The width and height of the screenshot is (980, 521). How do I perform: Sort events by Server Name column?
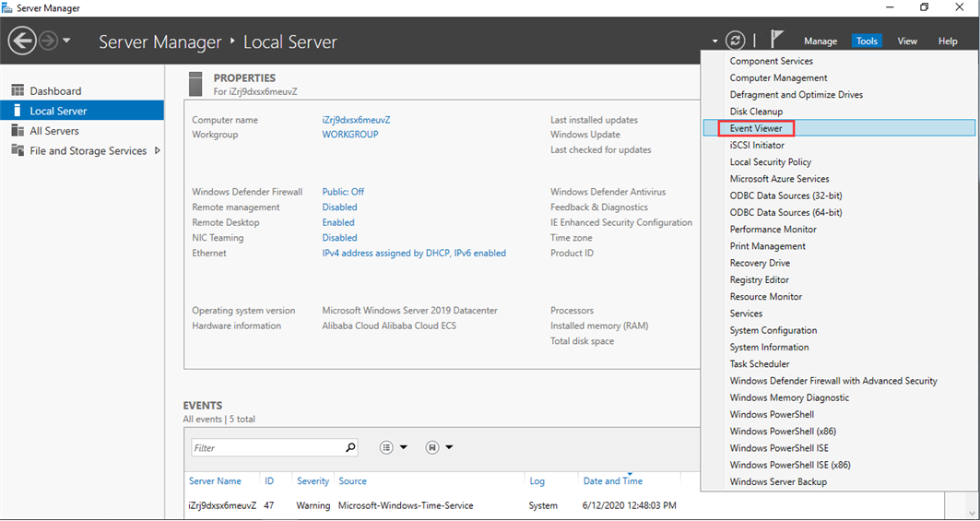pyautogui.click(x=215, y=481)
